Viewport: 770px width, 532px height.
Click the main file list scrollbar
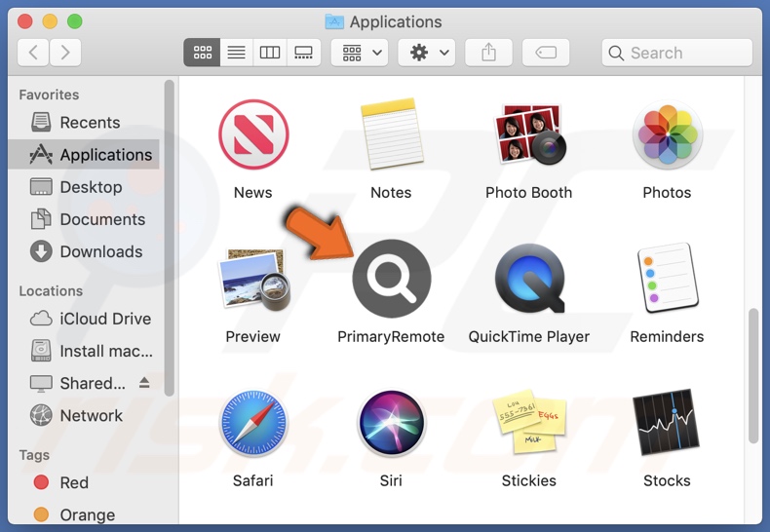pos(753,375)
